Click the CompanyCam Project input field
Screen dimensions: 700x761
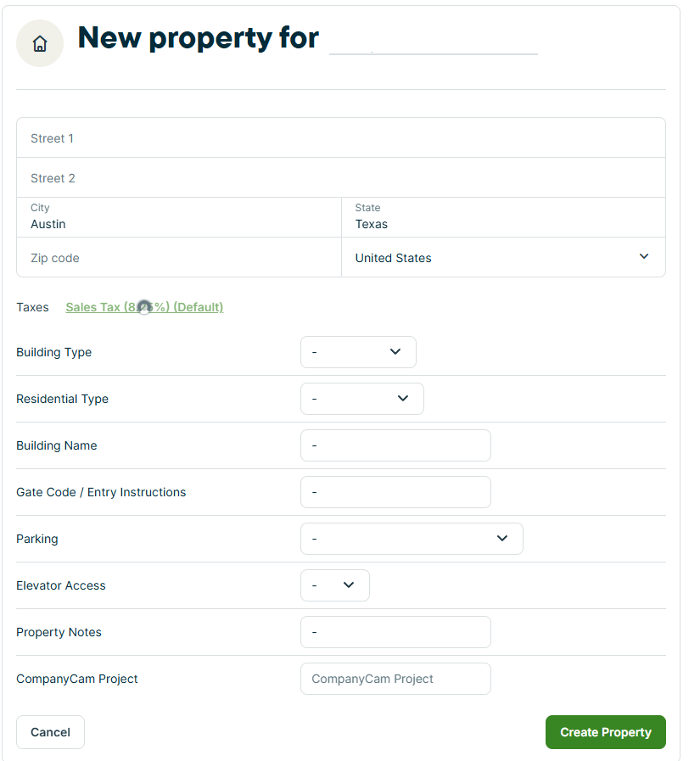point(395,679)
